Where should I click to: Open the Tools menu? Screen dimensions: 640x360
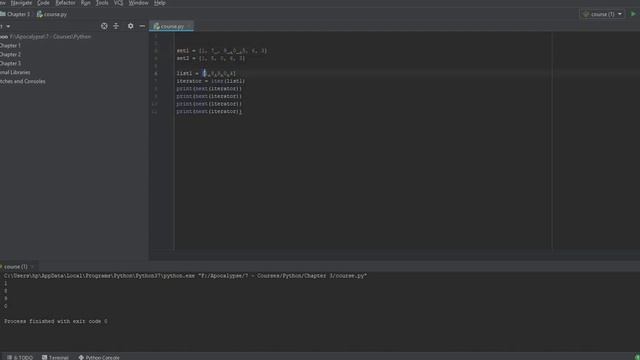(102, 3)
